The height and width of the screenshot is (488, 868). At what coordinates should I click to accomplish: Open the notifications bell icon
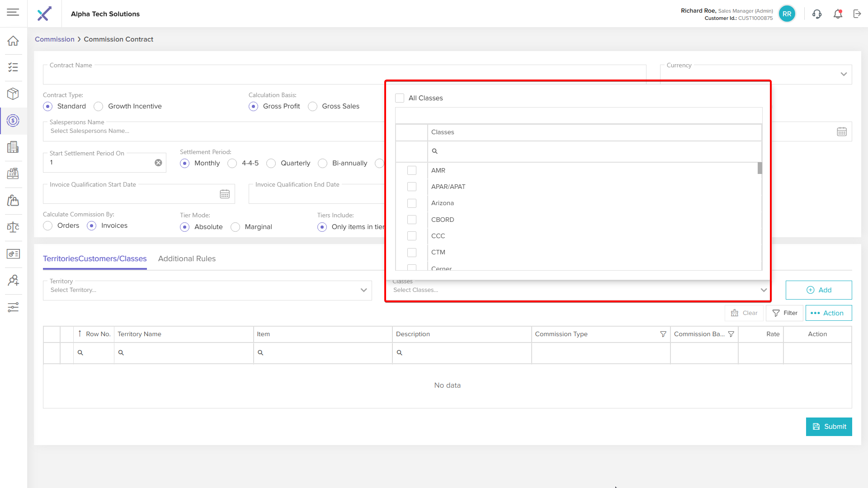point(838,14)
